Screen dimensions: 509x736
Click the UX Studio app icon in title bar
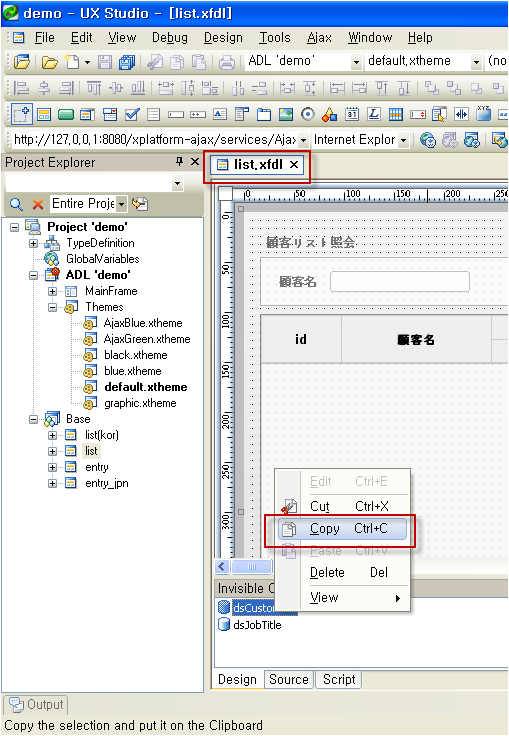10,12
